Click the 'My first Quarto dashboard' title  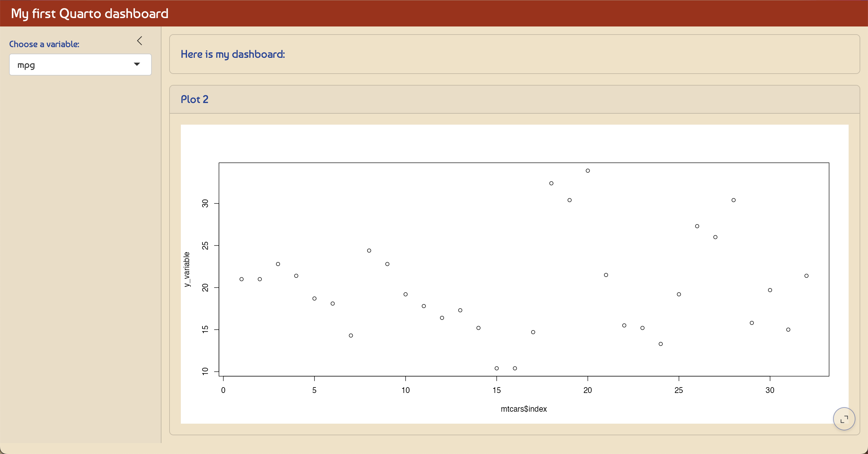[89, 13]
